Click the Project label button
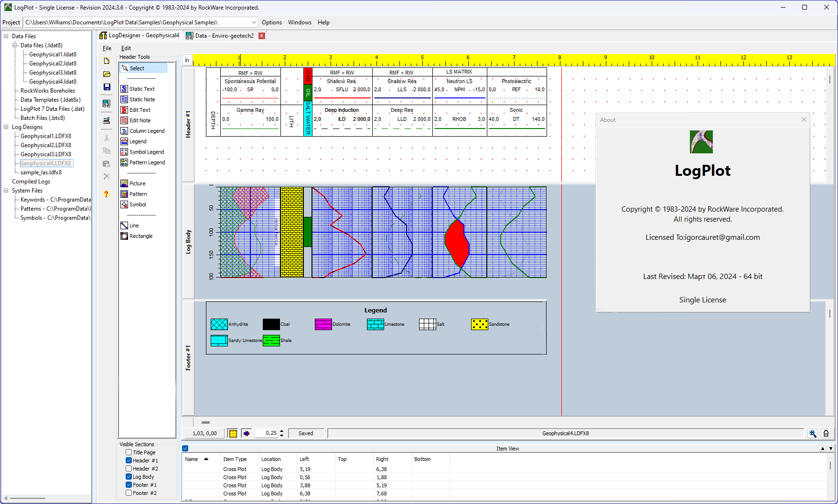This screenshot has height=504, width=838. pyautogui.click(x=11, y=22)
